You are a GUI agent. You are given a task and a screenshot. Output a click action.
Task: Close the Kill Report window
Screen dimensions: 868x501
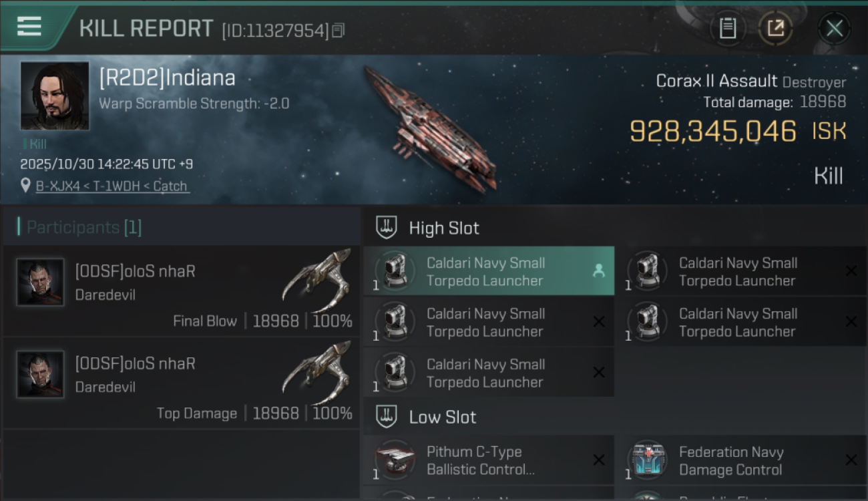(x=834, y=28)
